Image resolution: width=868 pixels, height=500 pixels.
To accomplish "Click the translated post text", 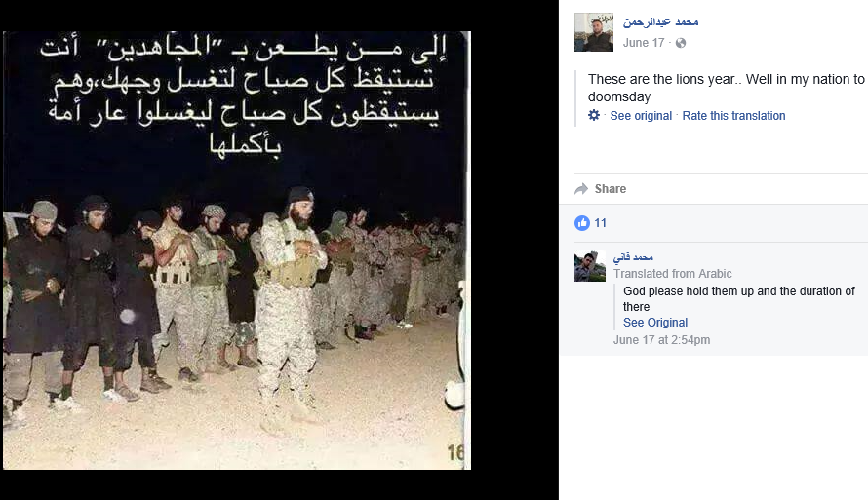I will pyautogui.click(x=727, y=88).
